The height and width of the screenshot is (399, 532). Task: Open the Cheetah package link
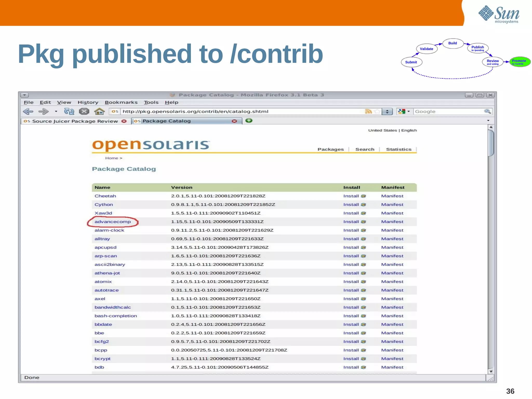coord(105,196)
